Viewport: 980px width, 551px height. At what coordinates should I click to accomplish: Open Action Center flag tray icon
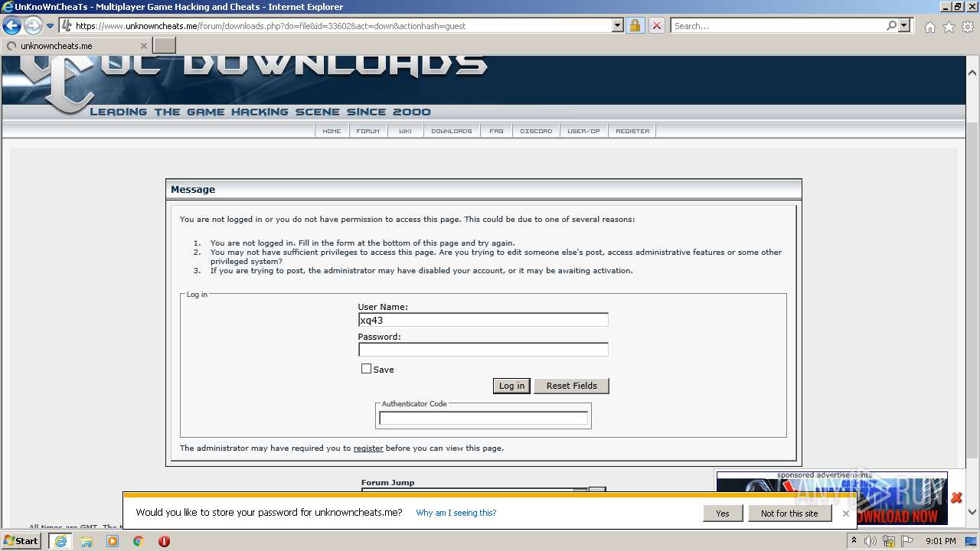pos(906,541)
